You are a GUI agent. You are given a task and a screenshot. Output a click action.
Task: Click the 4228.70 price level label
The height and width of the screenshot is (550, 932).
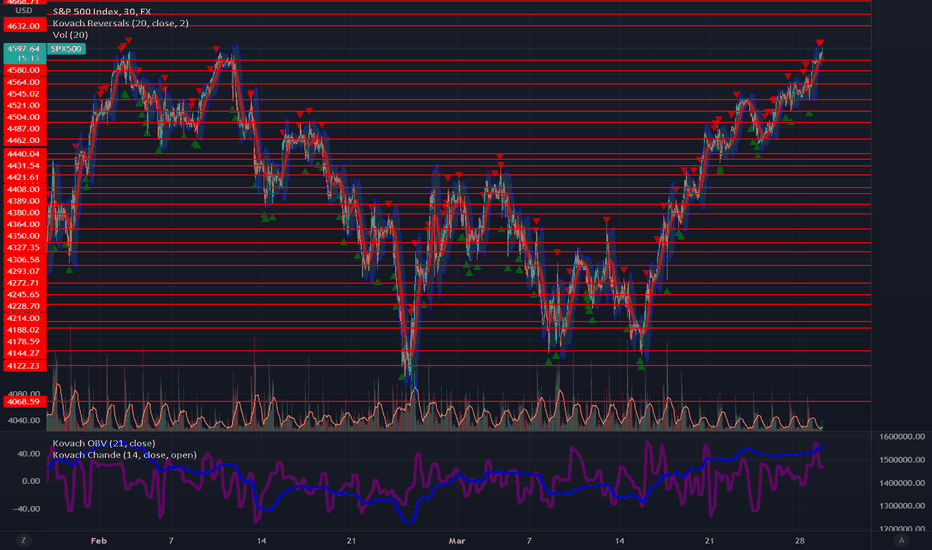24,306
